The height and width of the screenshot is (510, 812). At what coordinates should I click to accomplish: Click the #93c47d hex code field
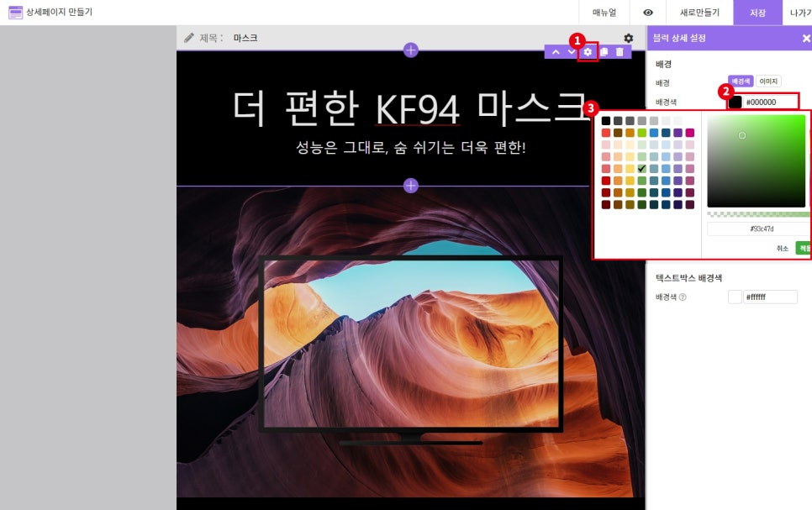pos(759,229)
